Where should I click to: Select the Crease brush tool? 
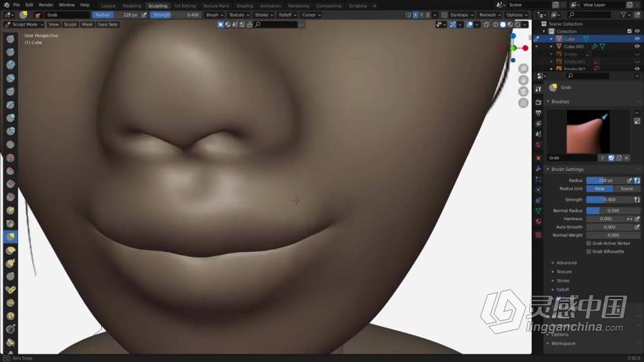click(10, 145)
